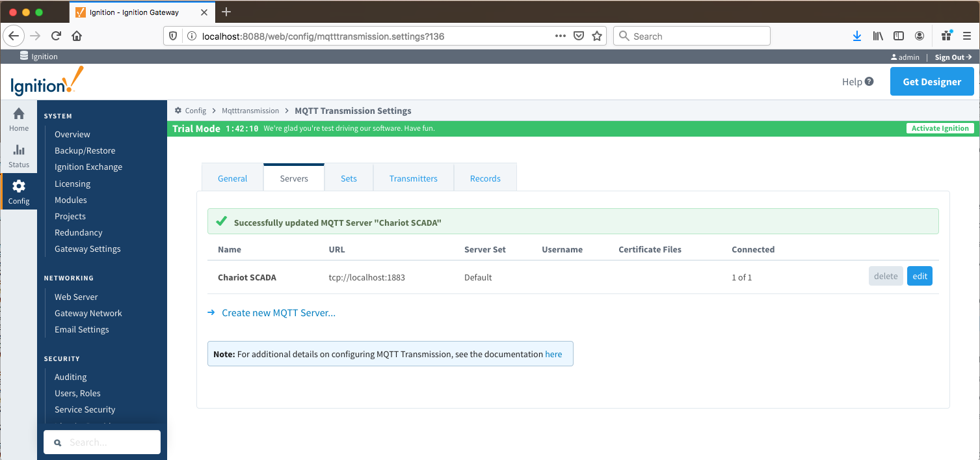Edit the Chariot SCADA server
This screenshot has width=980, height=460.
pyautogui.click(x=920, y=277)
